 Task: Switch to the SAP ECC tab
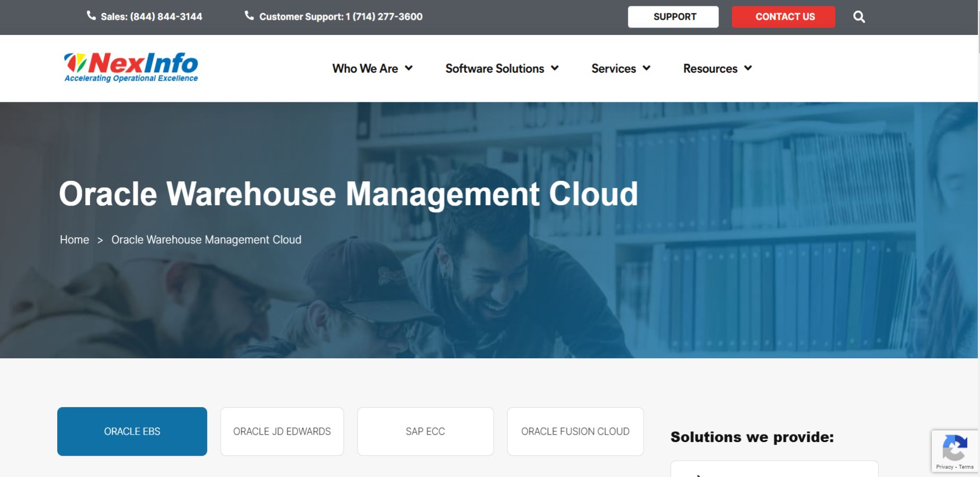tap(425, 431)
